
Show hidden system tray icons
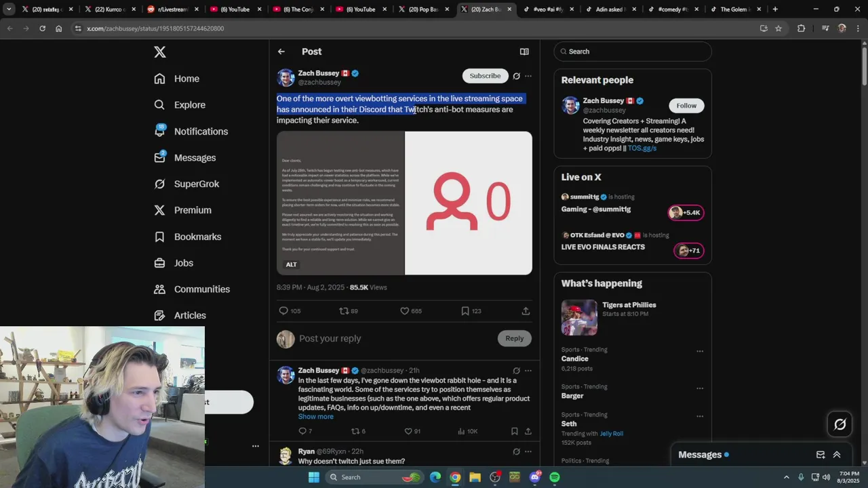point(787,477)
